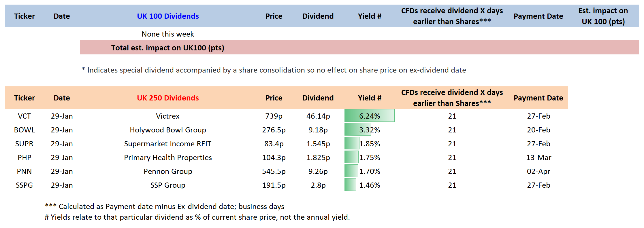Select the 46.14p dividend cell
Screen dimensions: 644x228
pyautogui.click(x=318, y=116)
